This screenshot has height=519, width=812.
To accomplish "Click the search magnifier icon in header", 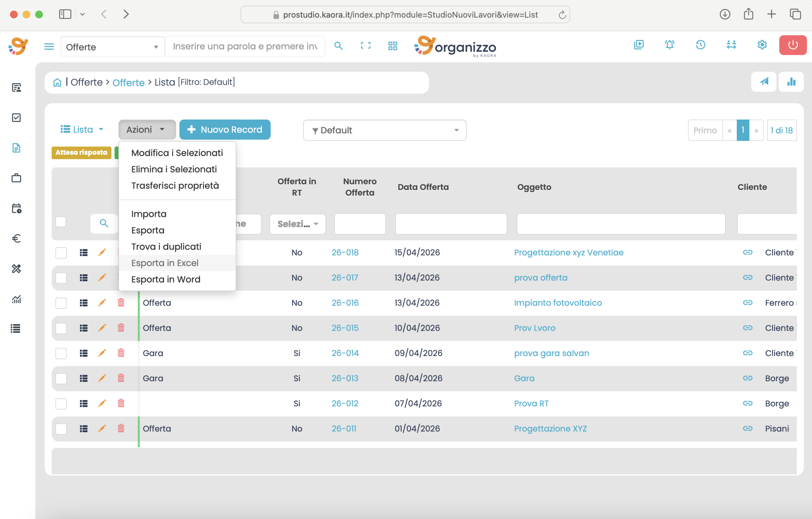I will (338, 46).
